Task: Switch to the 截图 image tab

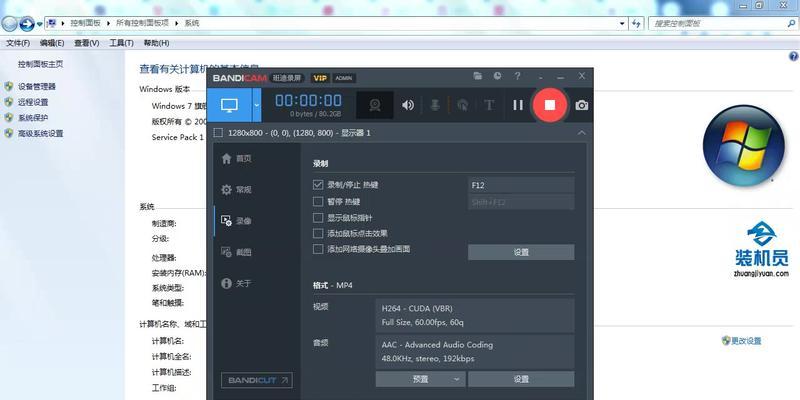Action: (x=237, y=252)
